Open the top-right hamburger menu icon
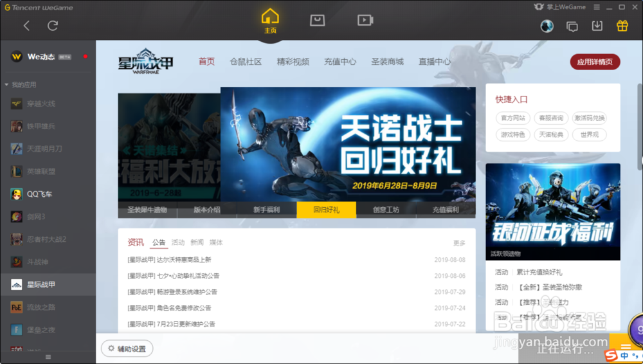Screen dimensions: 643x364 tap(597, 7)
